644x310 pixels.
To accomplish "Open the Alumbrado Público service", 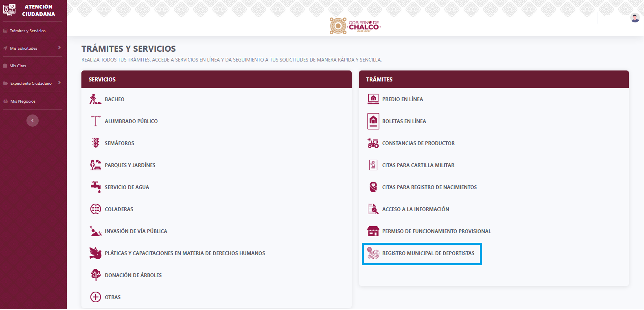I will click(131, 121).
